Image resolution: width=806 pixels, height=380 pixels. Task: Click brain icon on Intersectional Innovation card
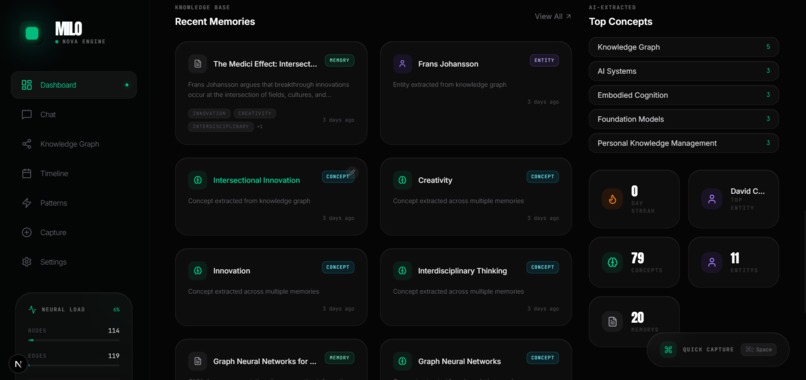pos(197,180)
